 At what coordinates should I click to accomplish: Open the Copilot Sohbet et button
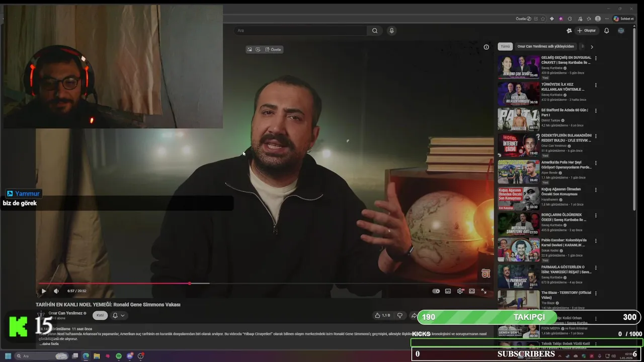tap(623, 19)
